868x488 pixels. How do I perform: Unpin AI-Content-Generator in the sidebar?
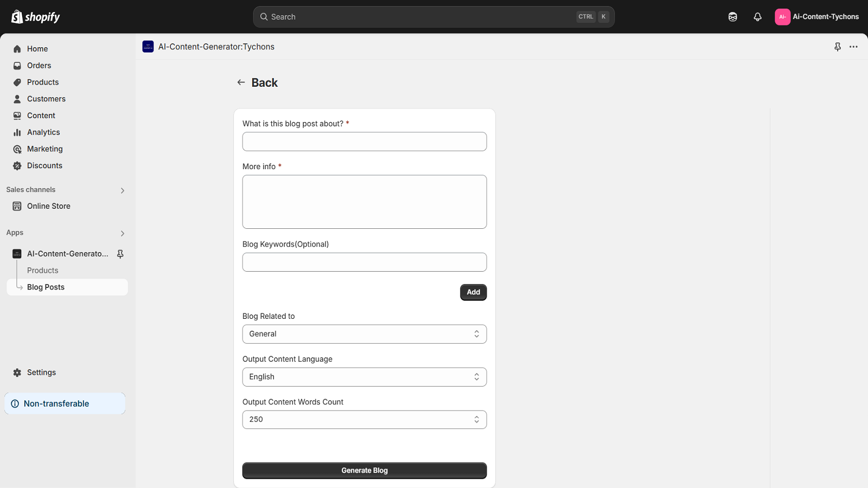(x=120, y=254)
